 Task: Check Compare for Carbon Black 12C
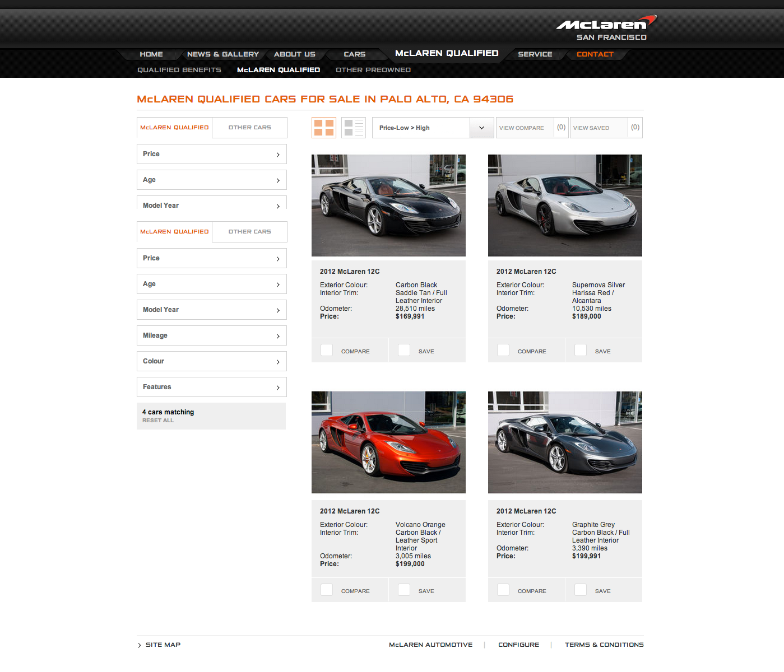pos(327,350)
